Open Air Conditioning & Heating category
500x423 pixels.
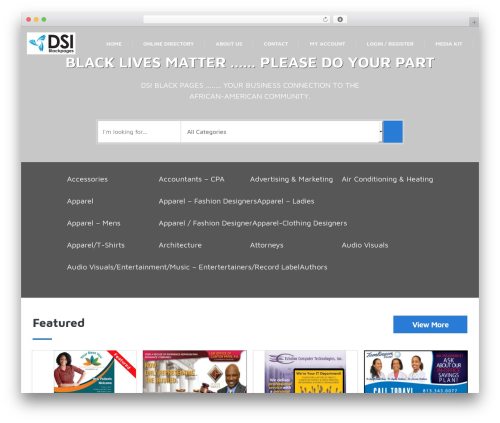pyautogui.click(x=387, y=179)
